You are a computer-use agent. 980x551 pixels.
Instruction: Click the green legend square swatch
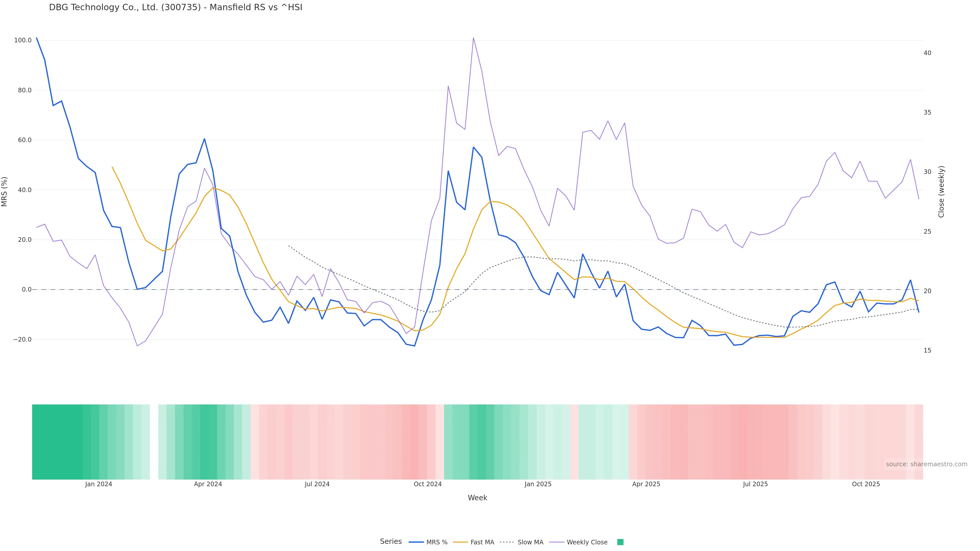(x=620, y=542)
